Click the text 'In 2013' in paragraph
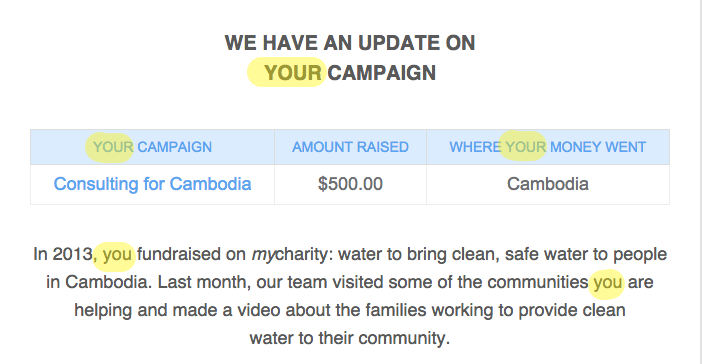This screenshot has height=364, width=702. point(63,254)
